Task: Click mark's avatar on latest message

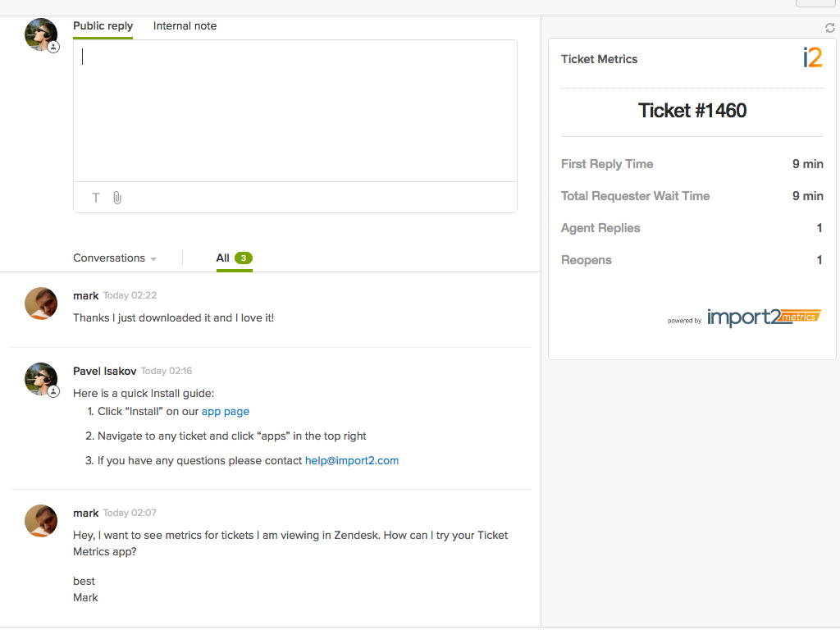Action: coord(41,304)
